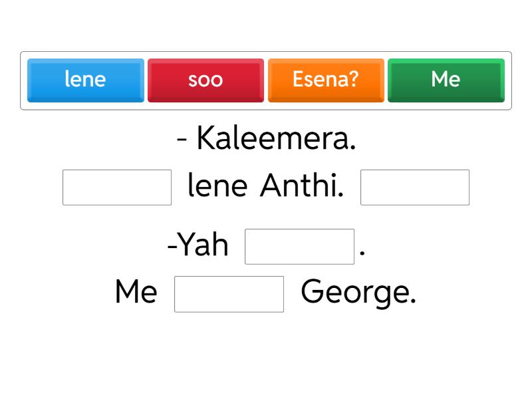Click the word "Kaleemera." in first line

[x=276, y=139]
